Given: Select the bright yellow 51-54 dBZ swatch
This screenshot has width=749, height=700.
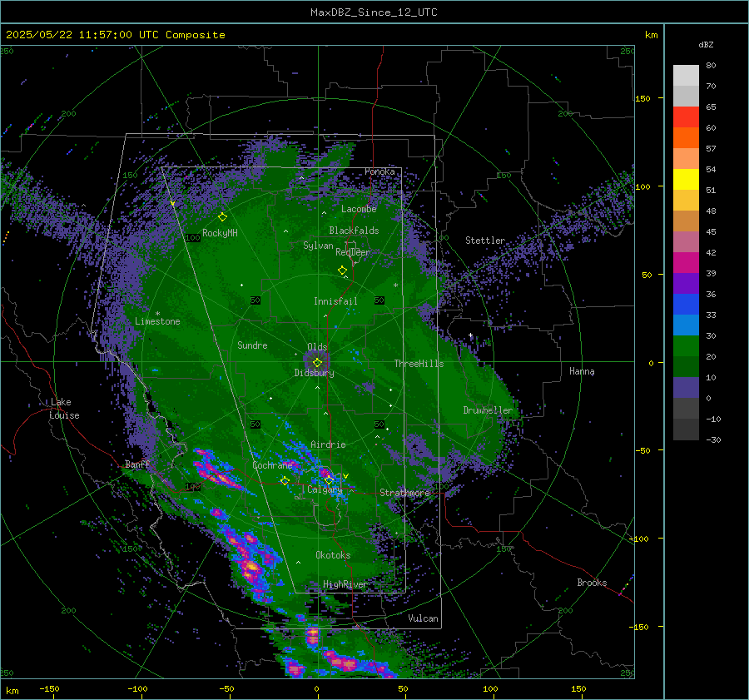Looking at the screenshot, I should point(686,180).
